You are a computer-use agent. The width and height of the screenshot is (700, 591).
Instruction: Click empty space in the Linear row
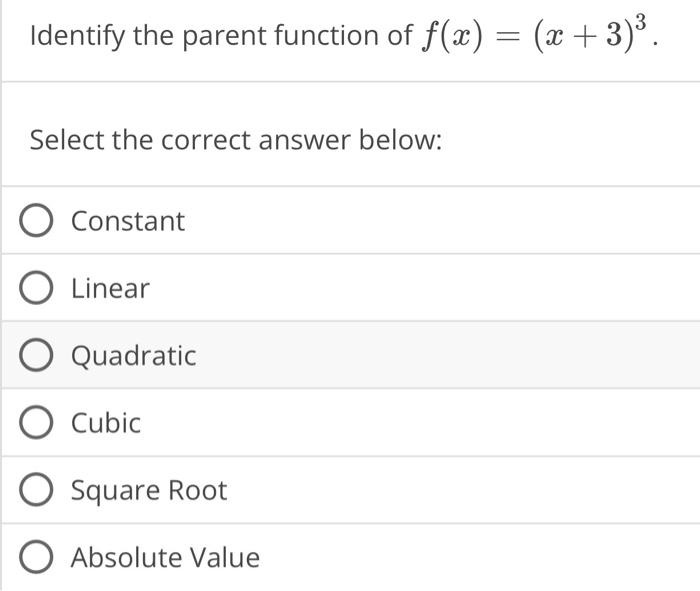424,288
